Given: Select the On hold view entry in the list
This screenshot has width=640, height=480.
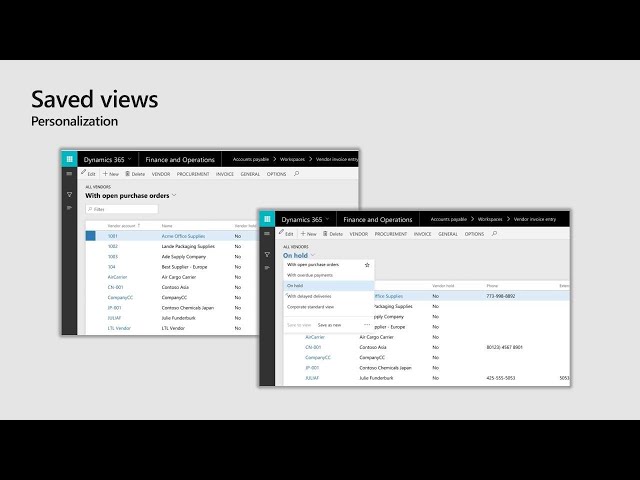Looking at the screenshot, I should (x=329, y=286).
